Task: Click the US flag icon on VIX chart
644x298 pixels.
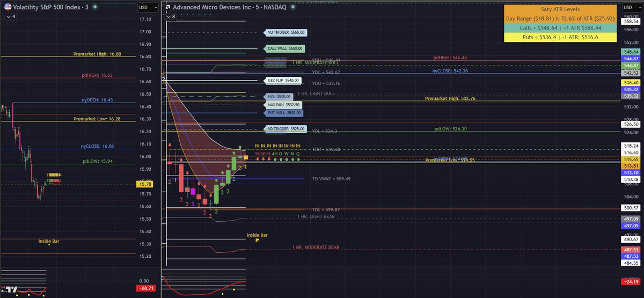Action: click(x=8, y=8)
